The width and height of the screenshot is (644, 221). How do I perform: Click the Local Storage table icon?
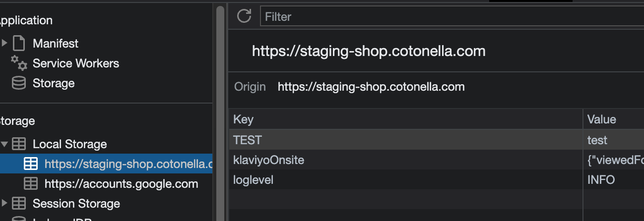point(19,144)
